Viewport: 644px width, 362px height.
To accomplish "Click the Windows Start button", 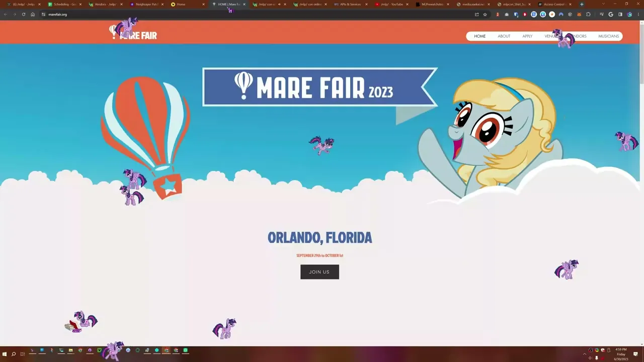I will coord(4,354).
